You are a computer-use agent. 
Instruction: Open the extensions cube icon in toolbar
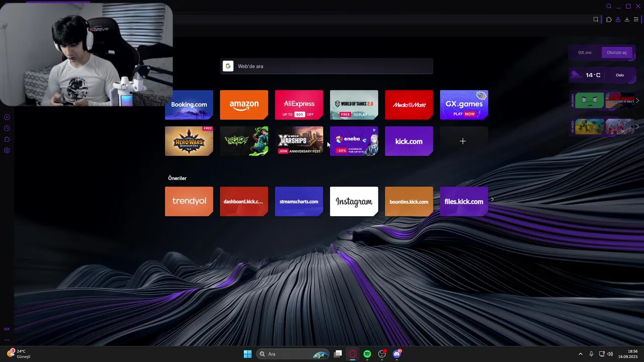[609, 20]
